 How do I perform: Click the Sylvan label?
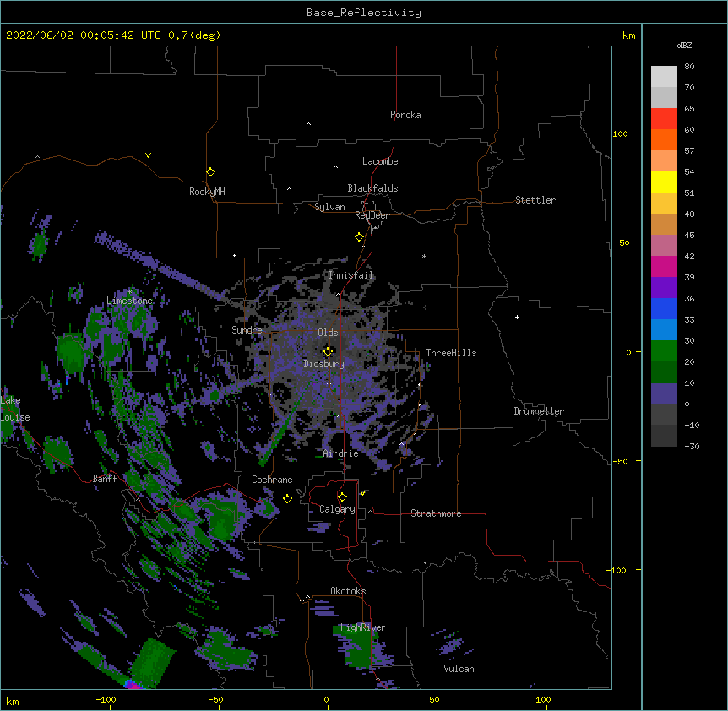pyautogui.click(x=329, y=207)
